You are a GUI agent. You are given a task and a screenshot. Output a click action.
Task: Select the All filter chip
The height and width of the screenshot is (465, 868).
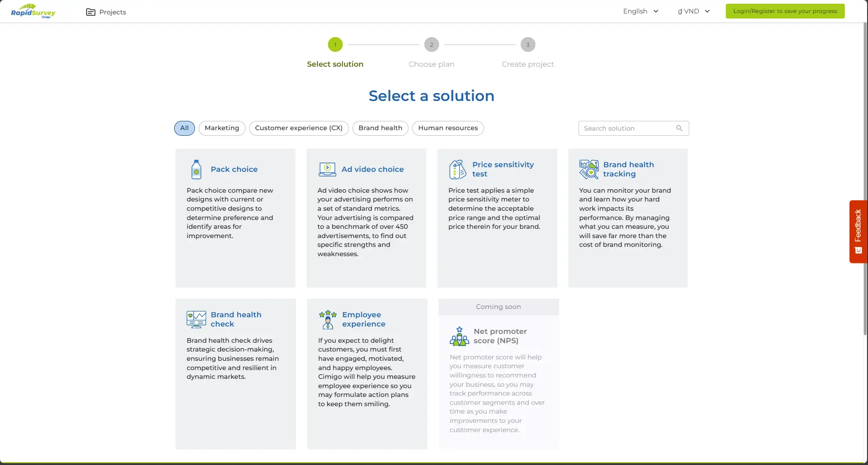click(x=184, y=128)
